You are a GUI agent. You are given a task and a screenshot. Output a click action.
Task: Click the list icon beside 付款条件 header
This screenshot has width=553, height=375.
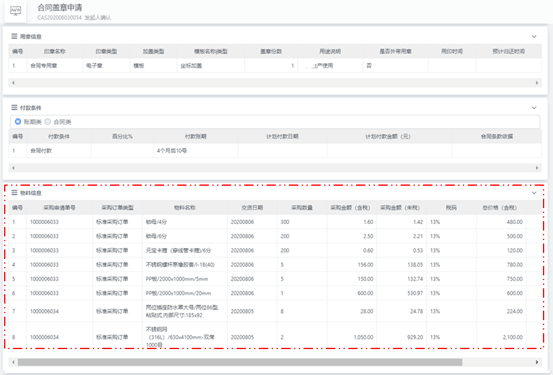click(14, 108)
